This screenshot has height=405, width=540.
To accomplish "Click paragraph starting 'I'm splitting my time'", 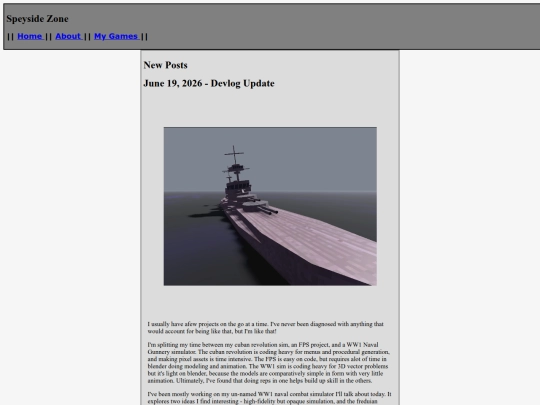I will [x=269, y=363].
